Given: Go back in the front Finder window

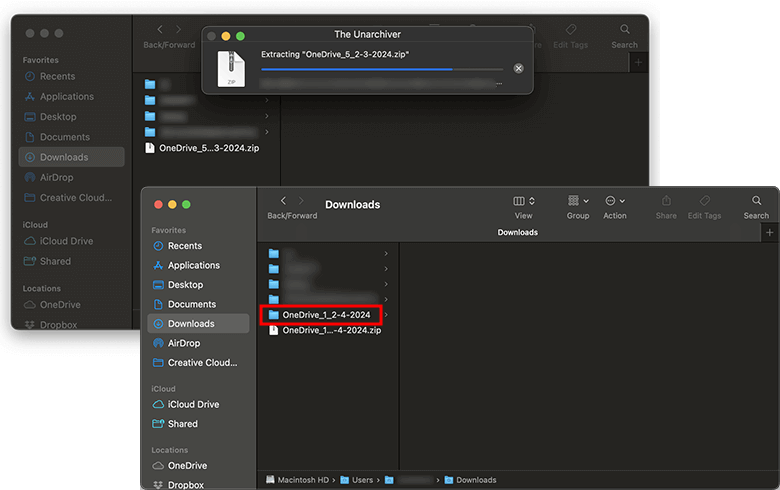Looking at the screenshot, I should point(284,200).
